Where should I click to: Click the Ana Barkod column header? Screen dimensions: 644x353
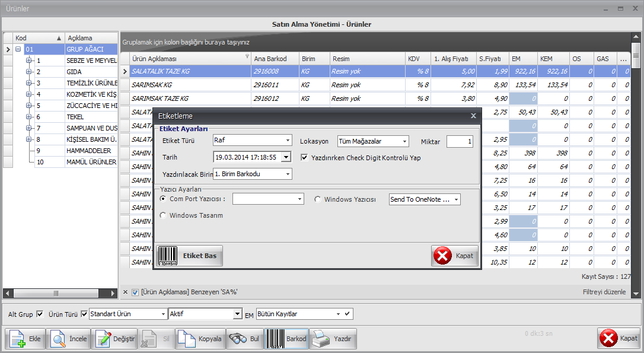point(270,59)
